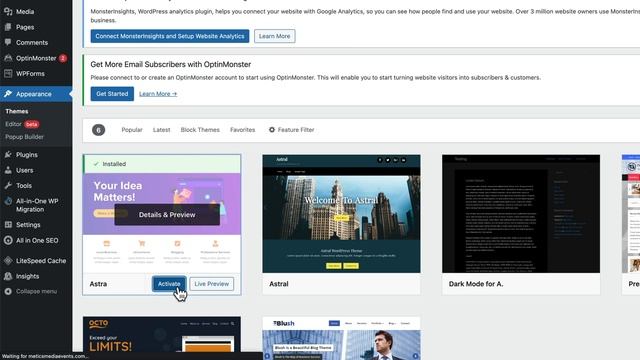Click the Comments bubble icon
This screenshot has height=360, width=640.
coord(8,42)
